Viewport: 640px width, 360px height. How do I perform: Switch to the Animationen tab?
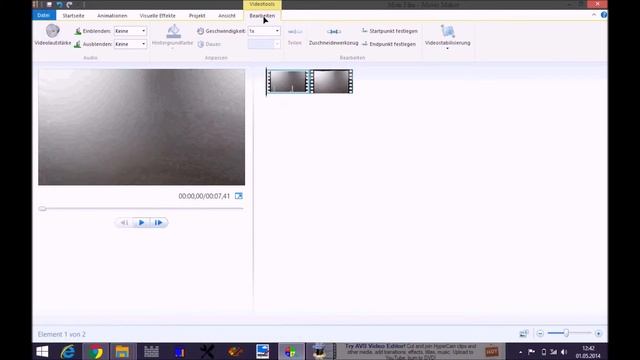(112, 16)
